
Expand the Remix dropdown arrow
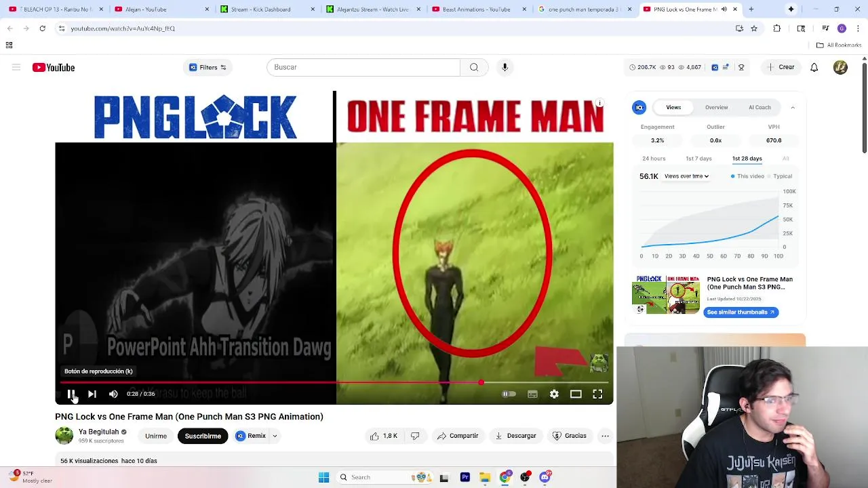click(275, 436)
